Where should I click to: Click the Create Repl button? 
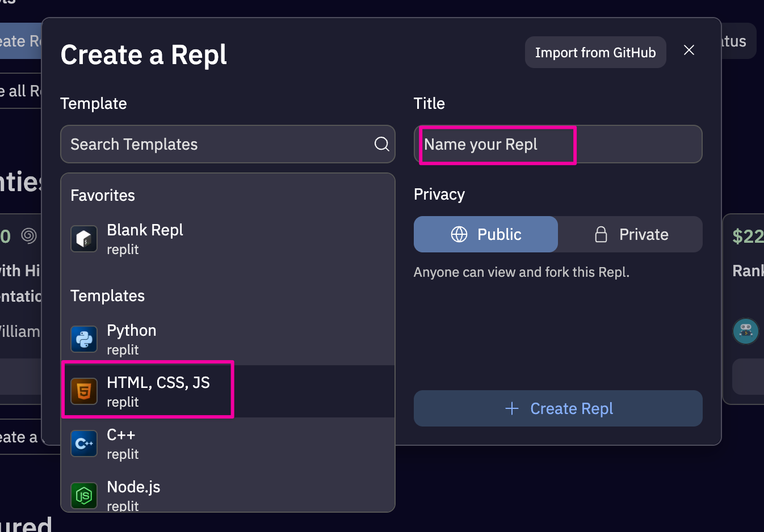558,408
